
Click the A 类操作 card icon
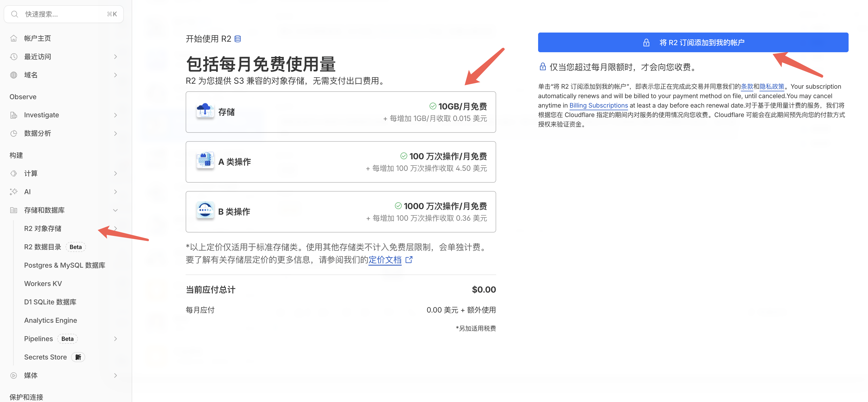click(x=205, y=161)
